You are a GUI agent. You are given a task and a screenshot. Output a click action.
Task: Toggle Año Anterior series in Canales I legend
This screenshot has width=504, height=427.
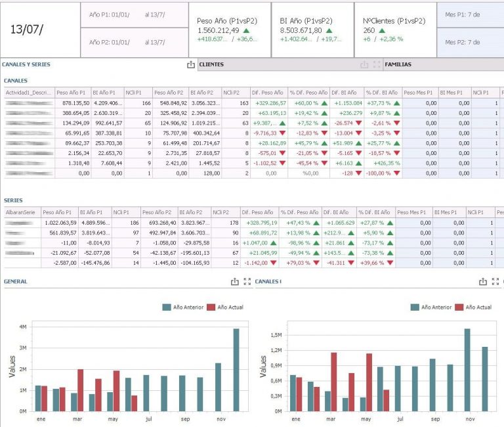click(x=433, y=307)
